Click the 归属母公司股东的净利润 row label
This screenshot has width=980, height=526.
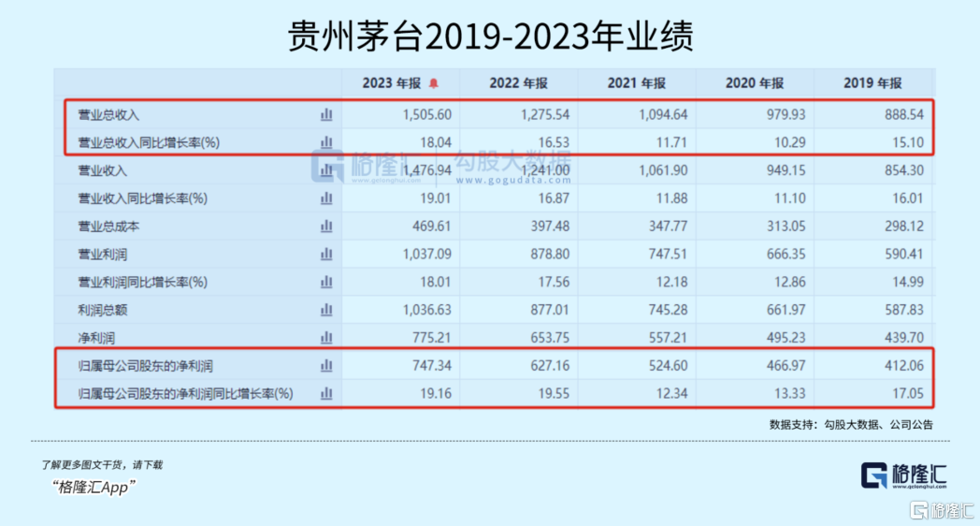click(x=146, y=366)
